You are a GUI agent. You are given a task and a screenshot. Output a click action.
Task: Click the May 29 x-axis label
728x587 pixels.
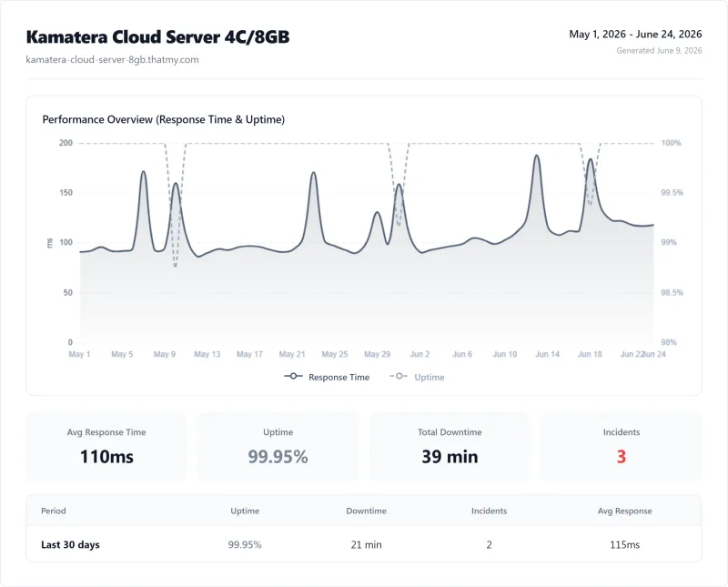pyautogui.click(x=377, y=354)
